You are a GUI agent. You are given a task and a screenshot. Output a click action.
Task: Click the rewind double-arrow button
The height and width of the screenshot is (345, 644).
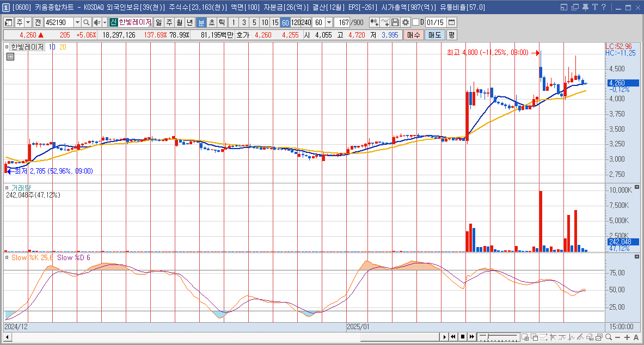[453, 337]
